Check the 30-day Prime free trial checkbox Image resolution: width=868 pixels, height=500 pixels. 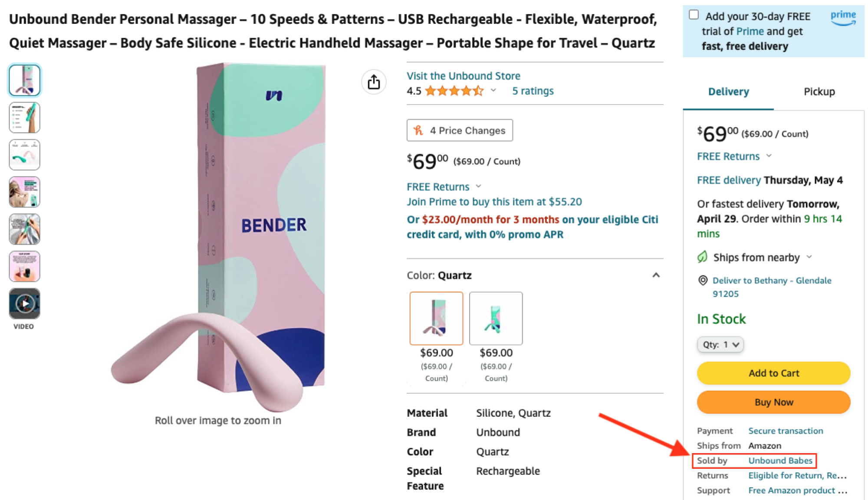click(x=694, y=15)
